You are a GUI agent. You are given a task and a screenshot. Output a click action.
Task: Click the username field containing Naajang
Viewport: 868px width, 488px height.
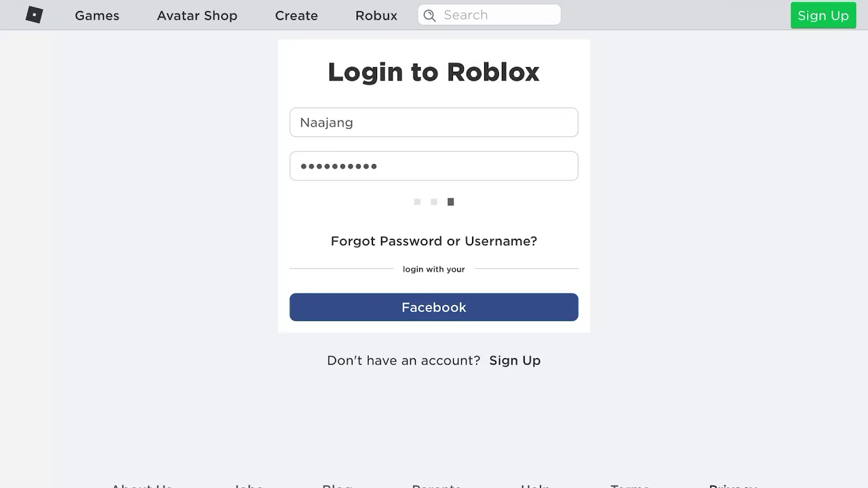pos(434,123)
